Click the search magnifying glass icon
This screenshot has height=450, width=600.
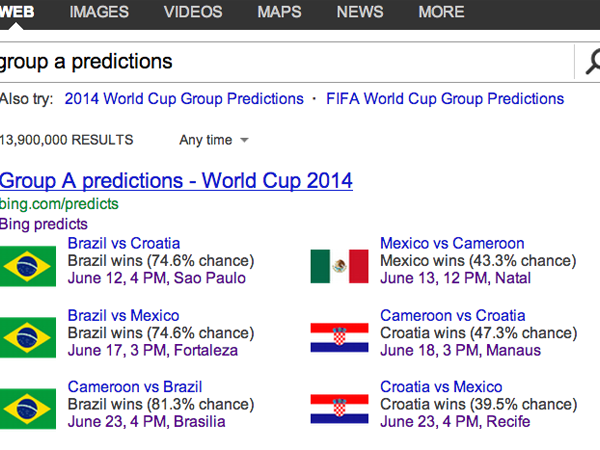click(x=588, y=62)
